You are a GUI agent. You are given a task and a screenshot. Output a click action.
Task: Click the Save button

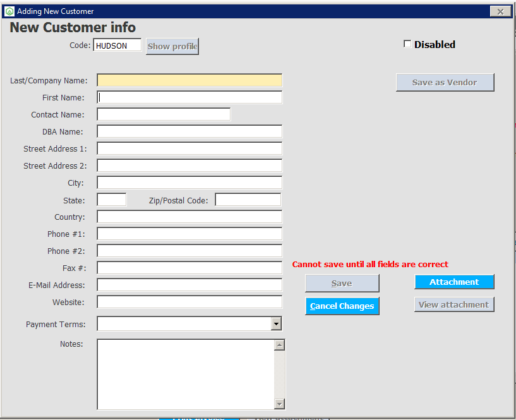point(342,284)
